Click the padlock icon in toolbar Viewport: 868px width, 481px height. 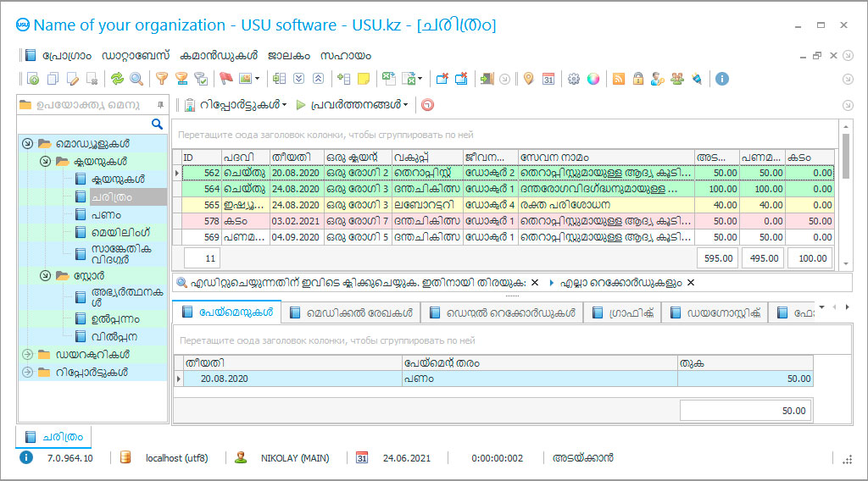click(637, 79)
